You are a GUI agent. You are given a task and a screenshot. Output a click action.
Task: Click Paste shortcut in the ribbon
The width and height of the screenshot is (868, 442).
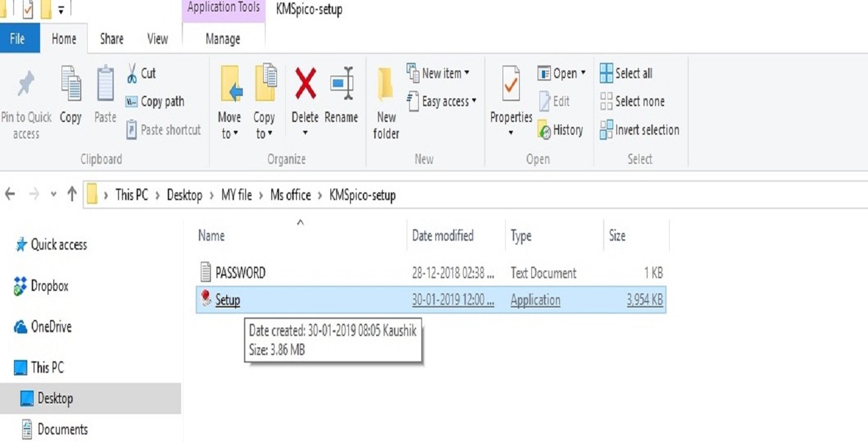[163, 130]
